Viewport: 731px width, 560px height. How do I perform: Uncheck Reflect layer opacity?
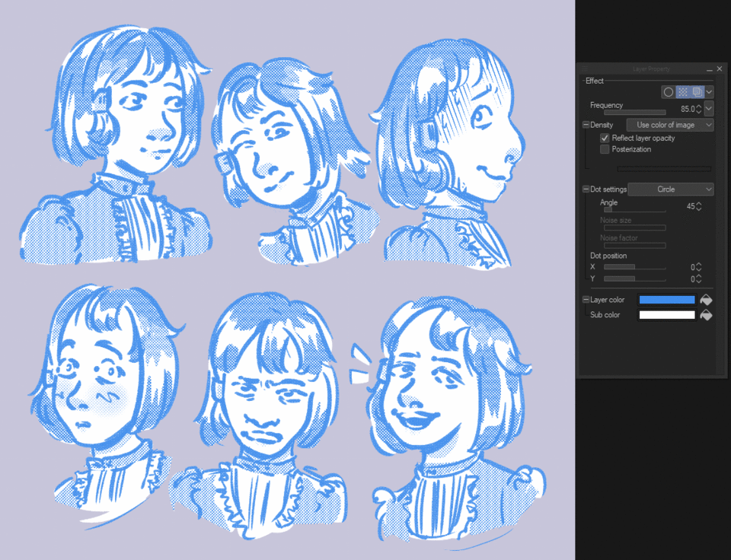tap(605, 138)
